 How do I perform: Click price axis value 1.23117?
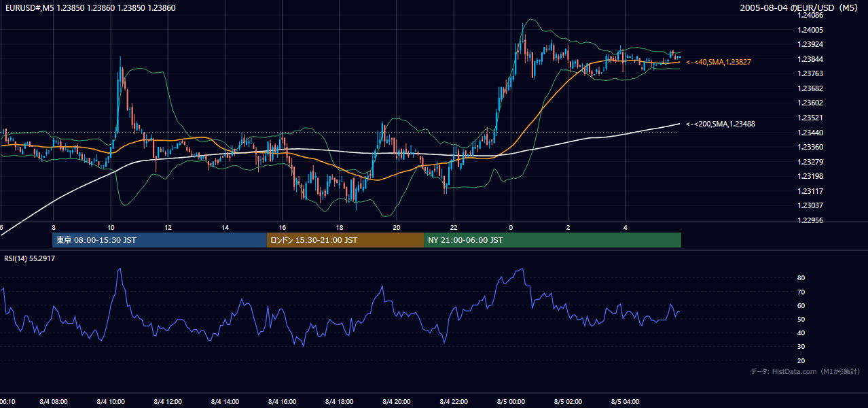tap(810, 191)
